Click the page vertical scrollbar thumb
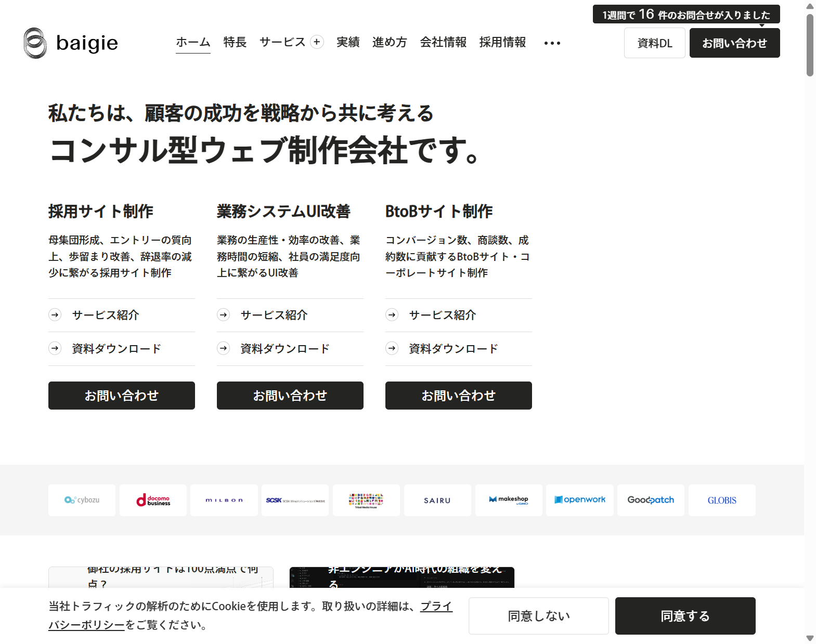 pos(810,45)
